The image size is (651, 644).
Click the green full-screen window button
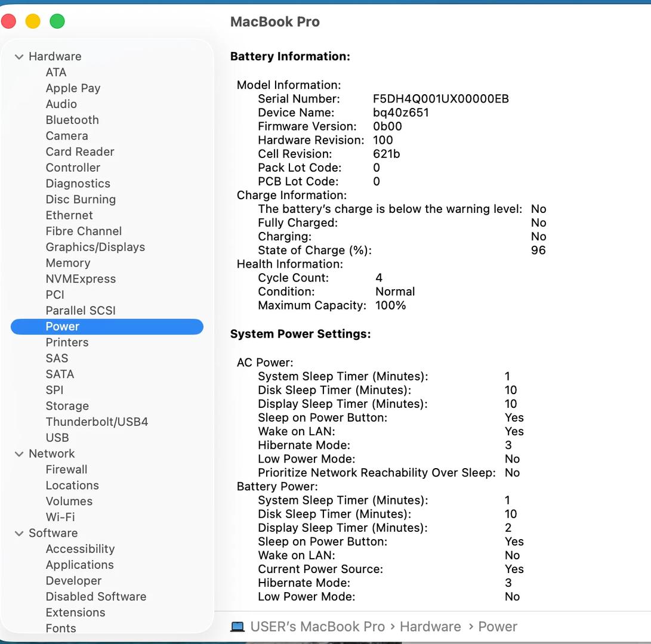point(57,22)
